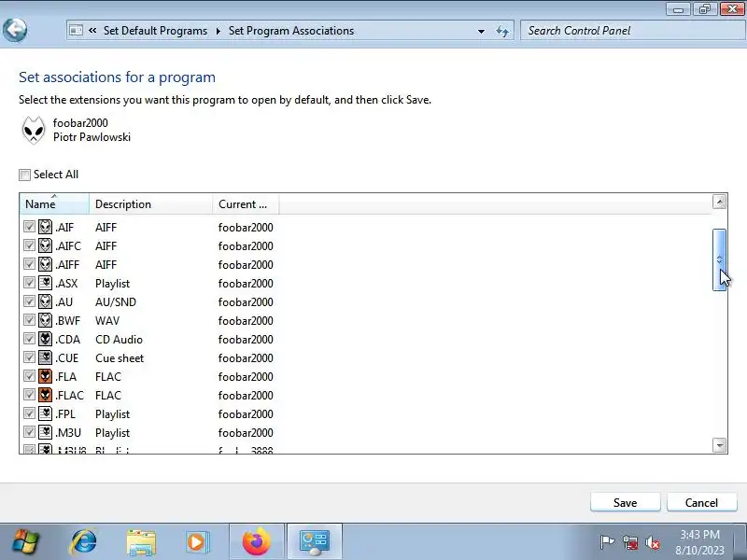Expand the hidden breadcrumb chevrons
Viewport: 747px width, 560px height.
(x=92, y=31)
